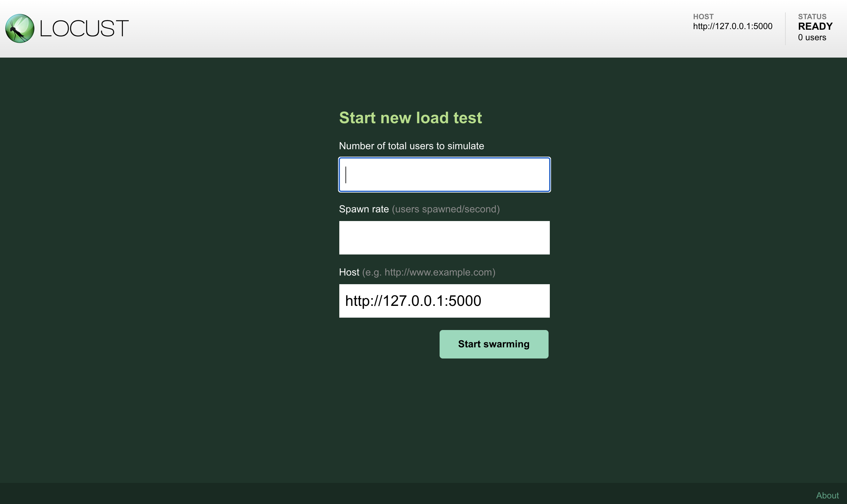
Task: Click the 'Host' form label
Action: (349, 272)
